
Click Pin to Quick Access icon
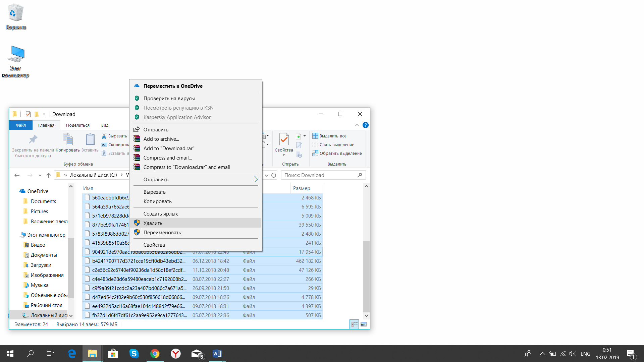[x=33, y=139]
